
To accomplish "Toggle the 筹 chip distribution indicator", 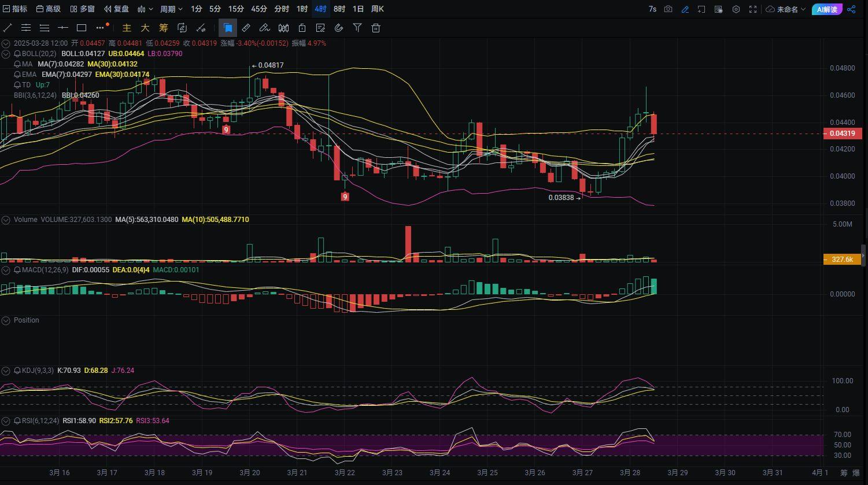I will pyautogui.click(x=164, y=28).
